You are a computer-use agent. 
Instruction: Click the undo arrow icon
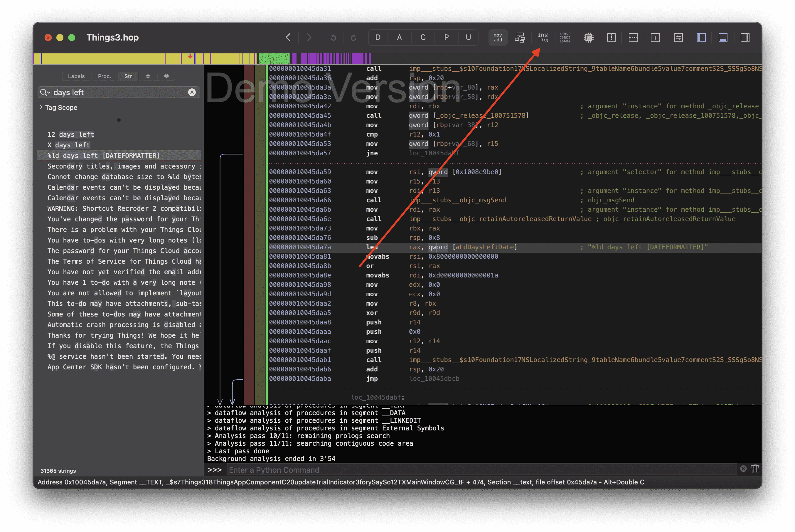333,37
